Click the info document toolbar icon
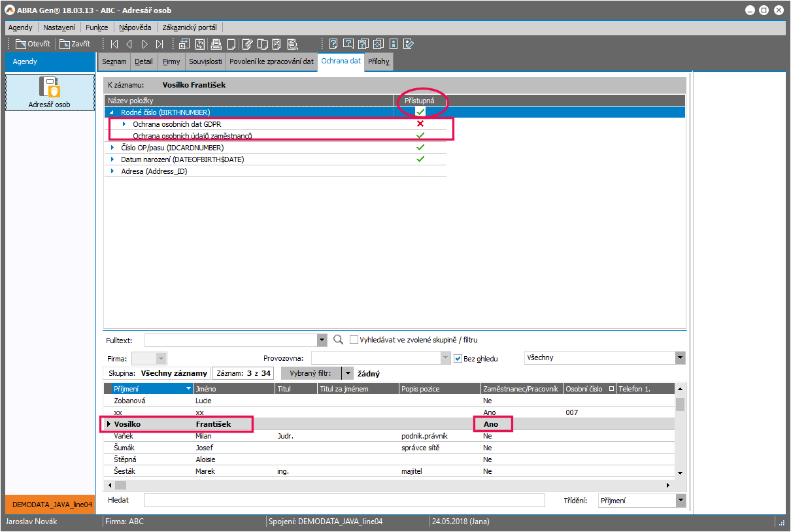The height and width of the screenshot is (532, 791). (x=394, y=44)
